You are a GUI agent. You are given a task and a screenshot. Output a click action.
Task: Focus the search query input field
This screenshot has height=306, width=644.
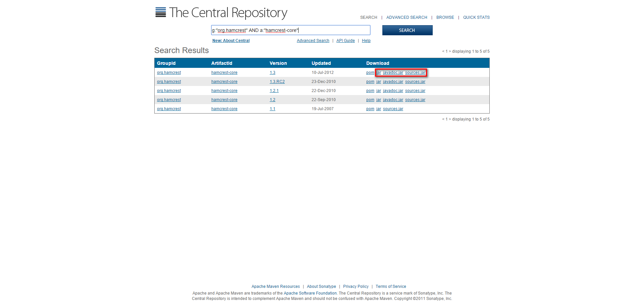pos(291,30)
